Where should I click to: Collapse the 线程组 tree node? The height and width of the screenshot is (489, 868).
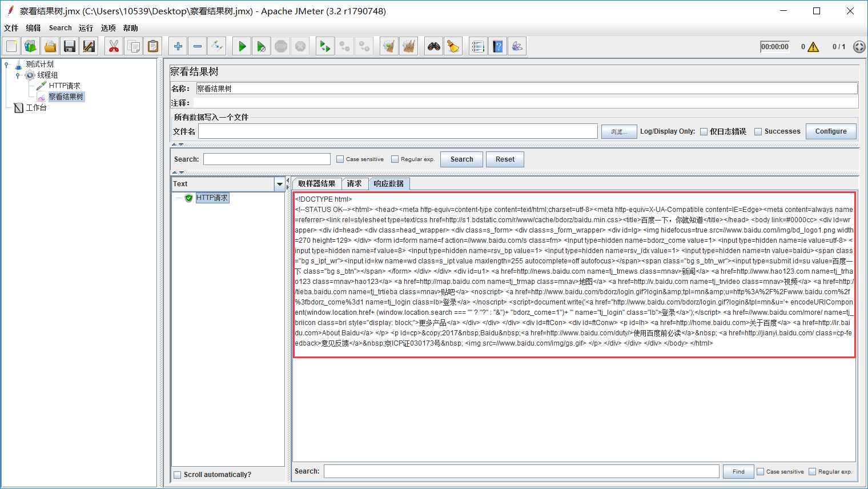[x=18, y=75]
